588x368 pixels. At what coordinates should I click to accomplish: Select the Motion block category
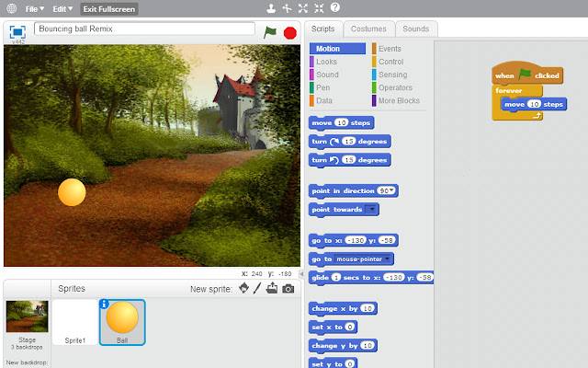pos(337,49)
